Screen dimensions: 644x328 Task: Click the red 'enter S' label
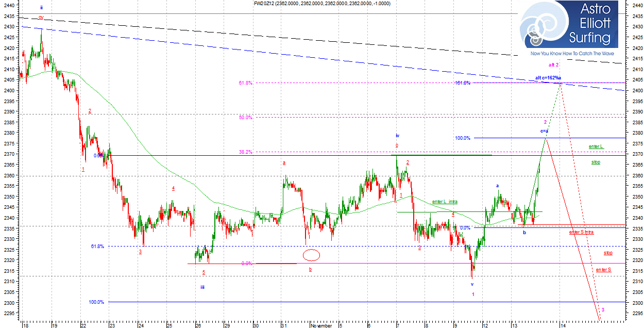tap(603, 270)
